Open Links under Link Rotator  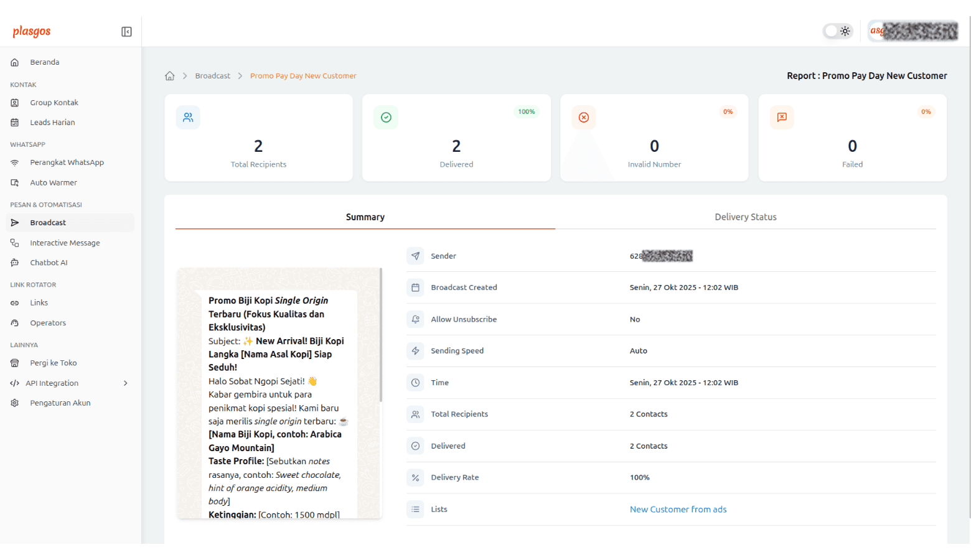tap(39, 303)
